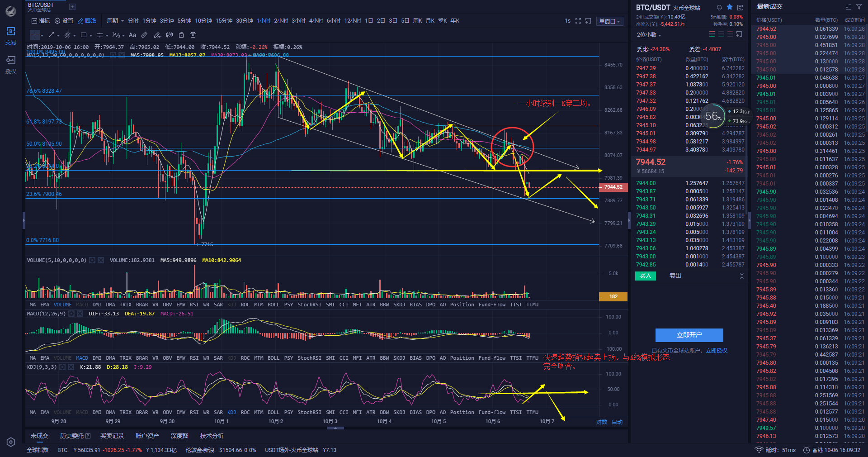Click the add new chart tab plus icon
Image resolution: width=868 pixels, height=457 pixels.
[x=72, y=7]
